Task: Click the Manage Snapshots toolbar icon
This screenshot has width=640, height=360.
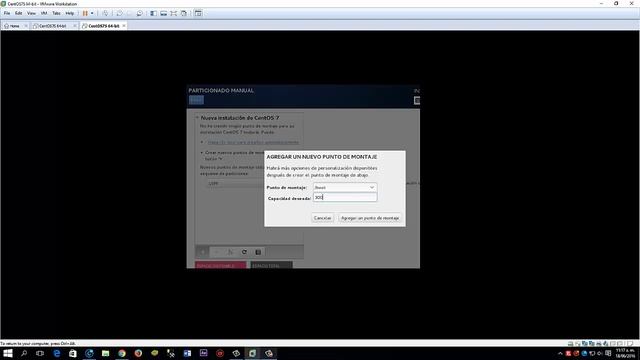Action: click(x=140, y=13)
